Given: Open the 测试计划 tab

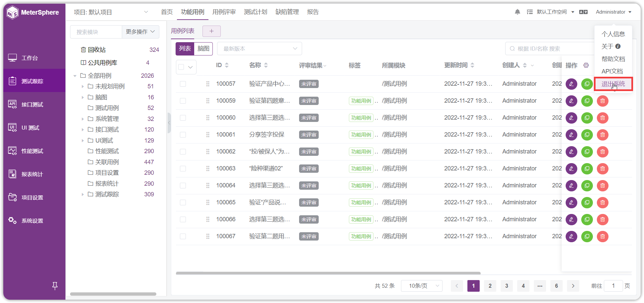Looking at the screenshot, I should 256,12.
